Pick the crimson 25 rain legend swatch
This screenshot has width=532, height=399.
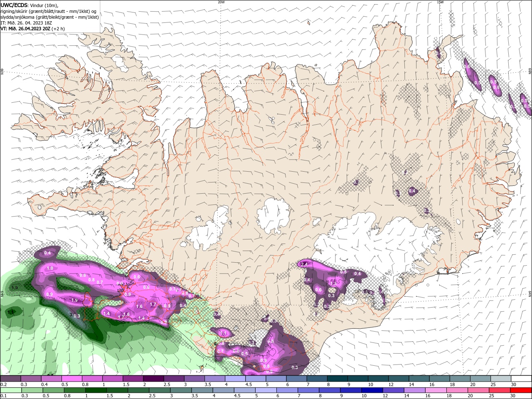tap(499, 390)
